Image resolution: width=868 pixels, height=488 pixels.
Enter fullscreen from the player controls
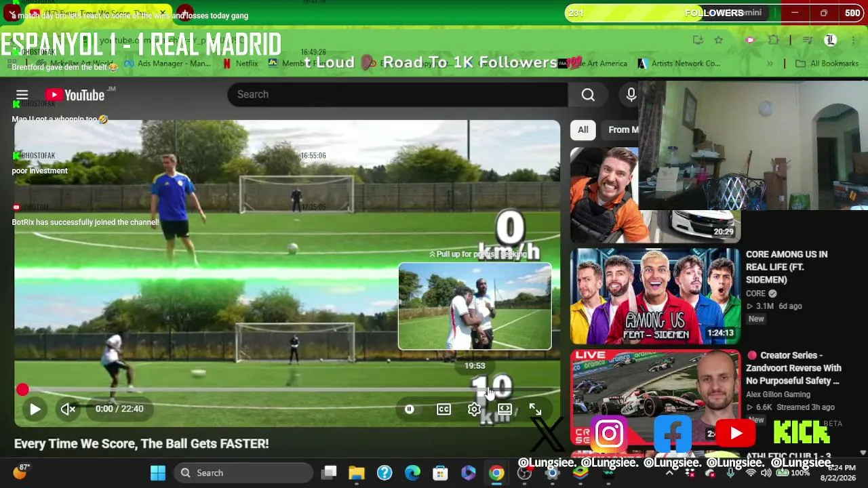pos(535,409)
